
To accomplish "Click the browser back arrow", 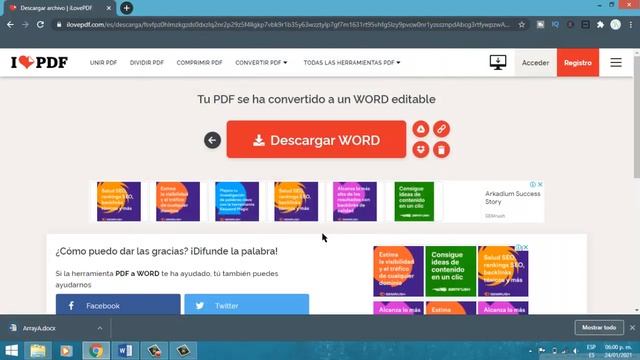I will (x=10, y=24).
